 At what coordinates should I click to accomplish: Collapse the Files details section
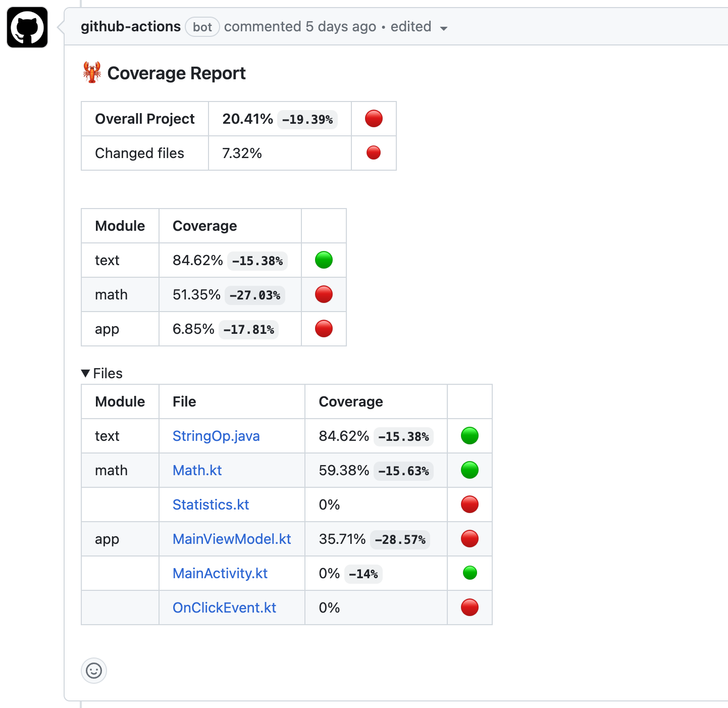pyautogui.click(x=101, y=373)
